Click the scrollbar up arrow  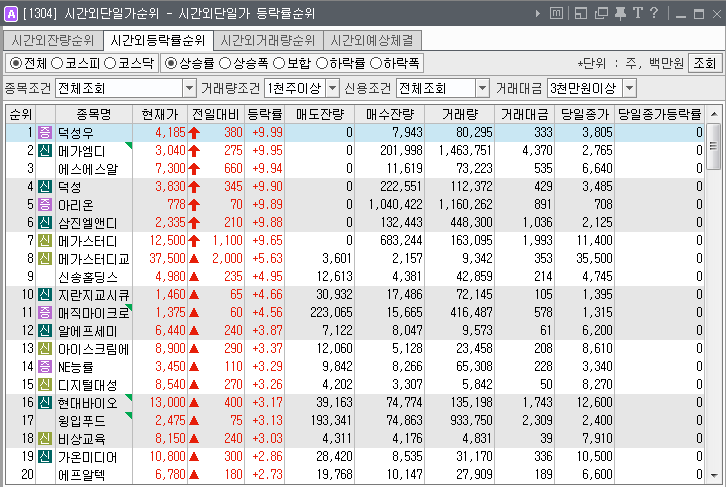pyautogui.click(x=714, y=114)
